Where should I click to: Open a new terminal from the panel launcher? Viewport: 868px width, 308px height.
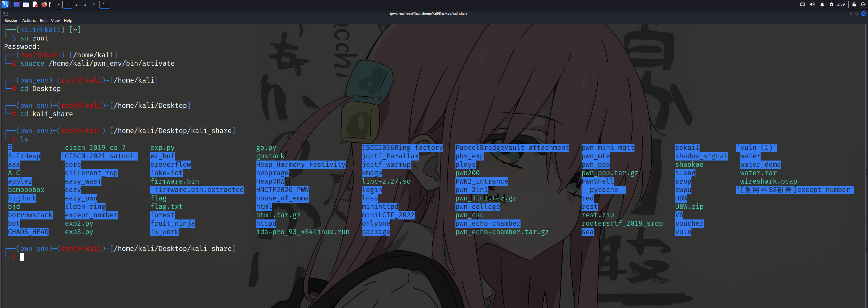(x=52, y=4)
